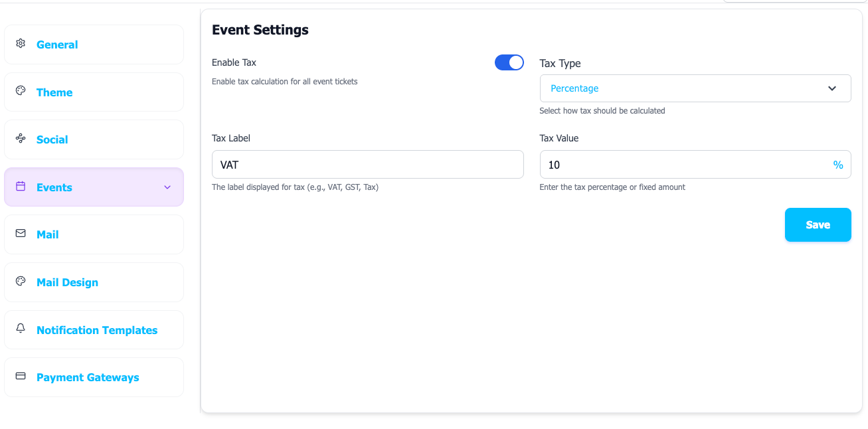Viewport: 868px width, 429px height.
Task: Click the Notification Templates bell icon
Action: pos(20,328)
